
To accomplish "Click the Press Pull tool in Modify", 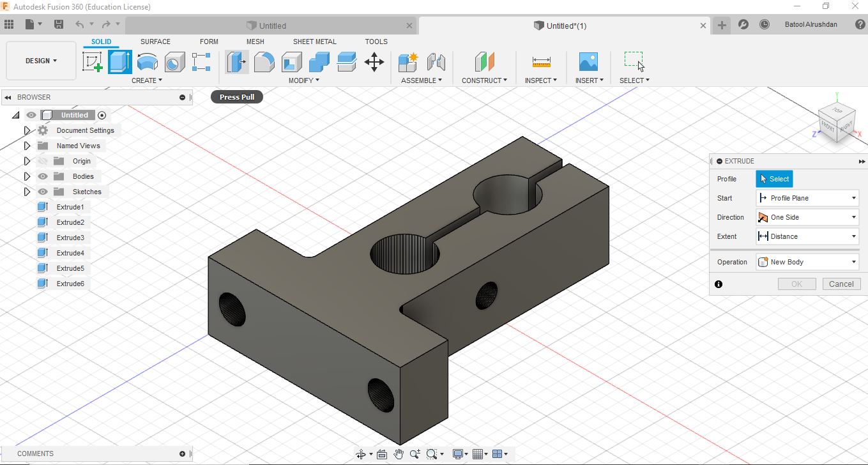I will 237,62.
